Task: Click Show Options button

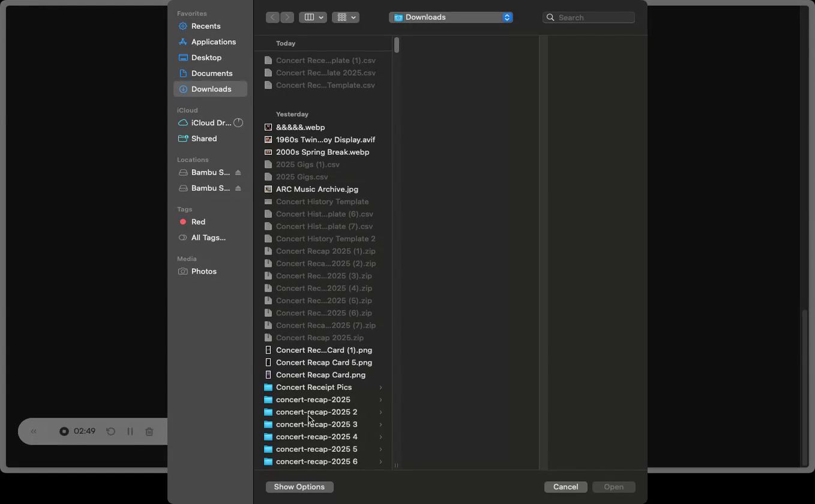Action: pyautogui.click(x=299, y=487)
